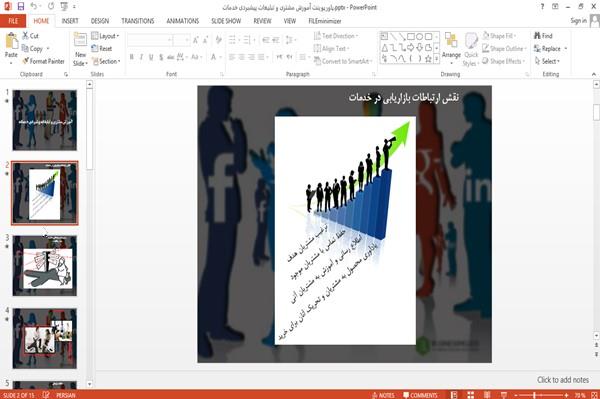Collapse the ribbon using the caret arrow
600x399 pixels.
click(x=594, y=74)
